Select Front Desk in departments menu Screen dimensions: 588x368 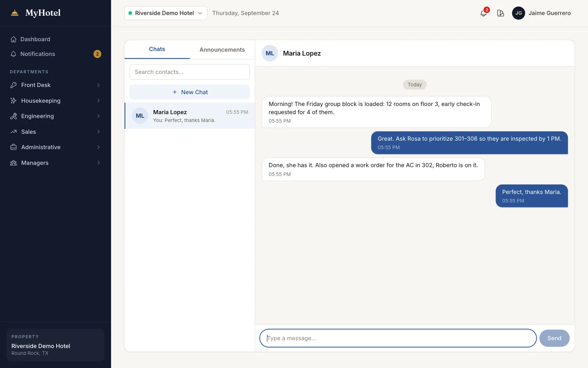(x=55, y=85)
